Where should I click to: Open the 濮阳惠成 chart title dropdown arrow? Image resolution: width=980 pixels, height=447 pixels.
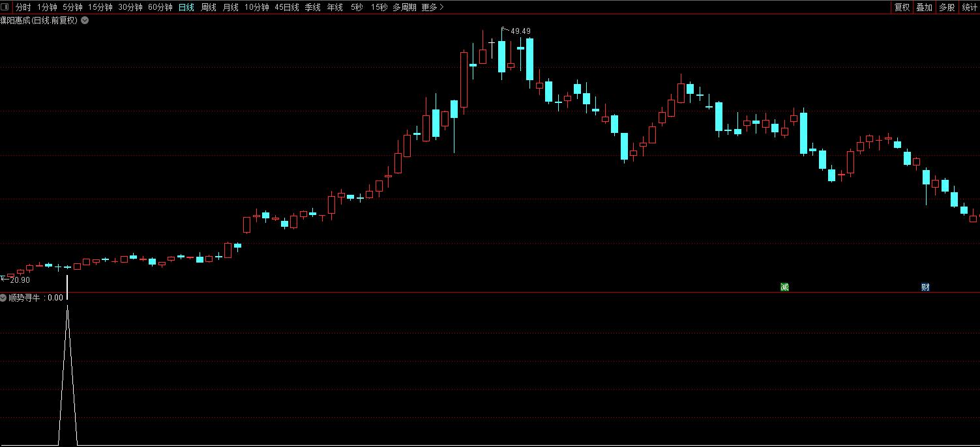[x=85, y=20]
